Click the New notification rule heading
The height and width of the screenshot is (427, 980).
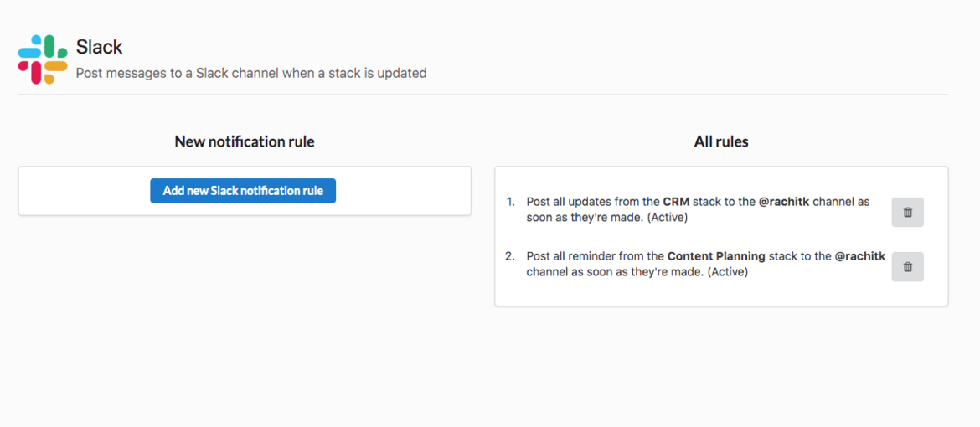tap(245, 141)
